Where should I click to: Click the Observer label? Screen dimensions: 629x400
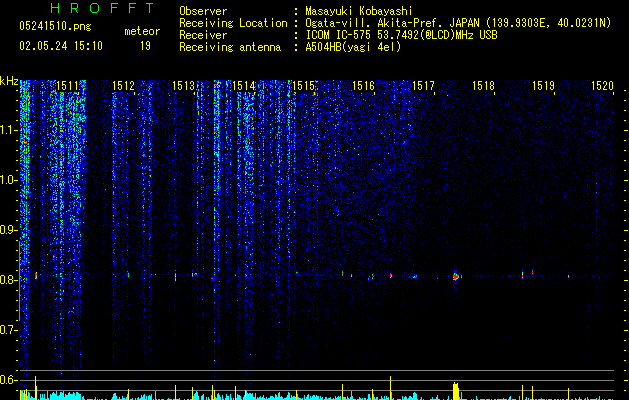pyautogui.click(x=203, y=11)
